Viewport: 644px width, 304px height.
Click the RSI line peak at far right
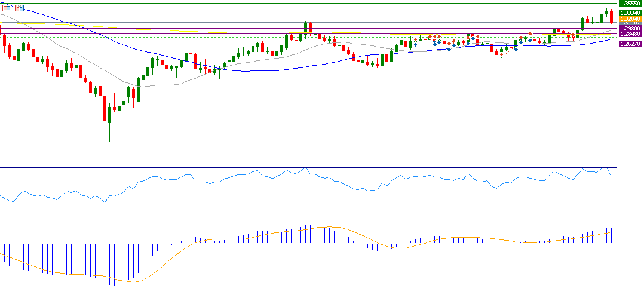coord(606,168)
